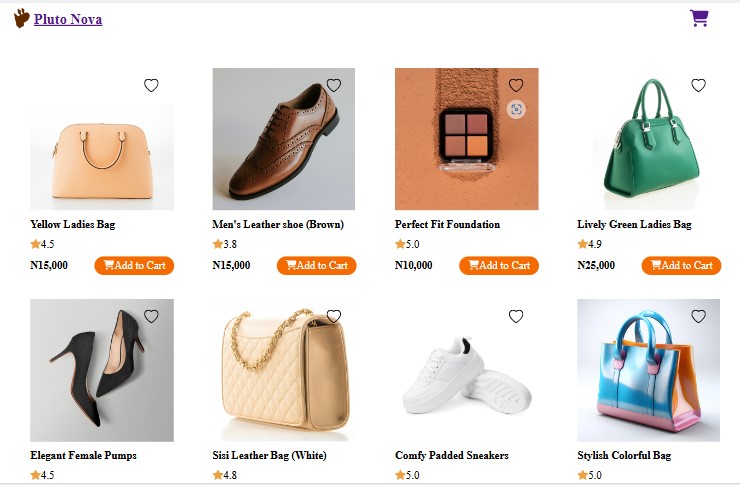Add Sisi Leather Bag to favorites
Screen dimensions: 740x485
[334, 316]
